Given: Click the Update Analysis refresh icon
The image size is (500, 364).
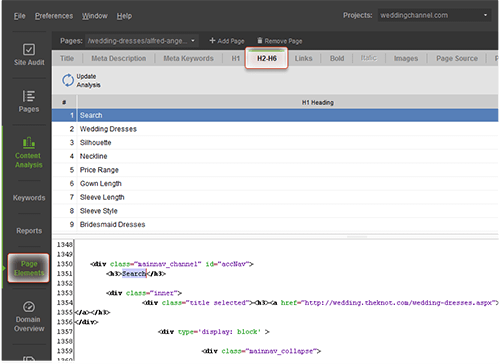Looking at the screenshot, I should click(x=68, y=80).
